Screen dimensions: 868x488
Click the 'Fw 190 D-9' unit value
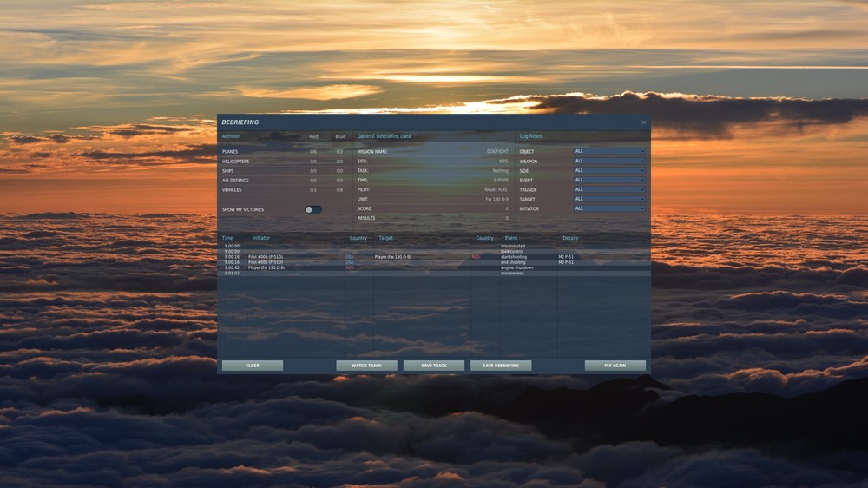(497, 199)
